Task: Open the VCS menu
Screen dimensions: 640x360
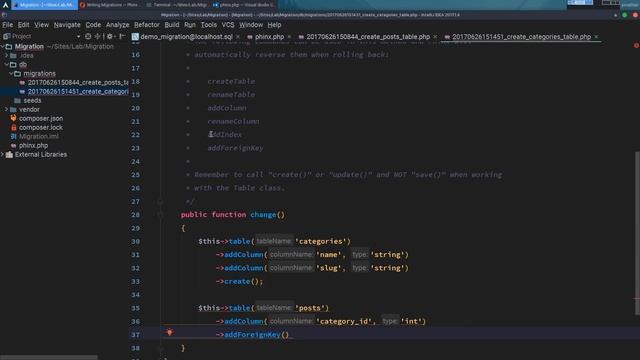Action: [228, 25]
